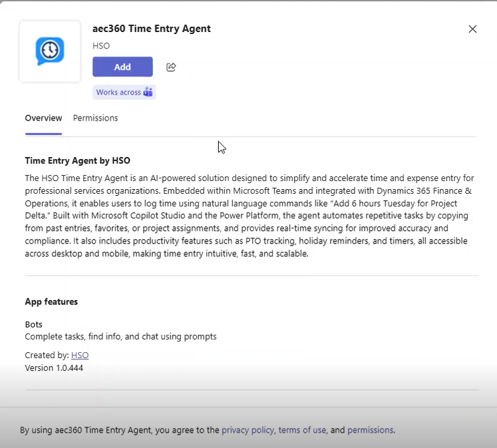Click the HSO publisher name under title
The width and height of the screenshot is (497, 448).
[101, 46]
